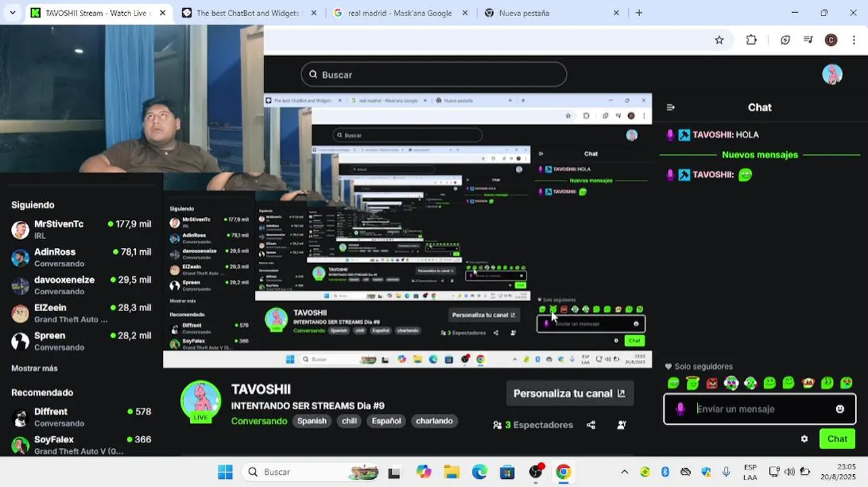Launch Microsoft Edge from taskbar
The image size is (868, 487).
click(479, 472)
